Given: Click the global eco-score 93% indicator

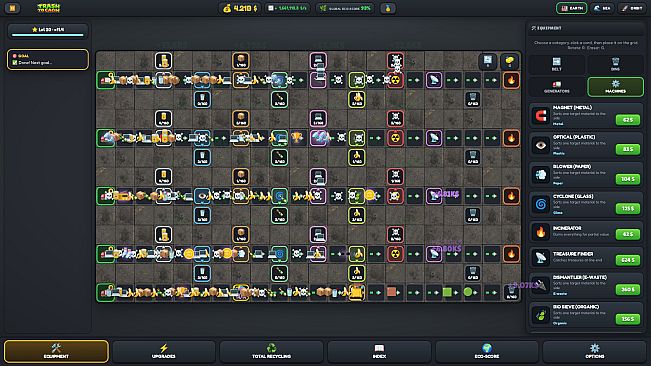Looking at the screenshot, I should pos(345,8).
